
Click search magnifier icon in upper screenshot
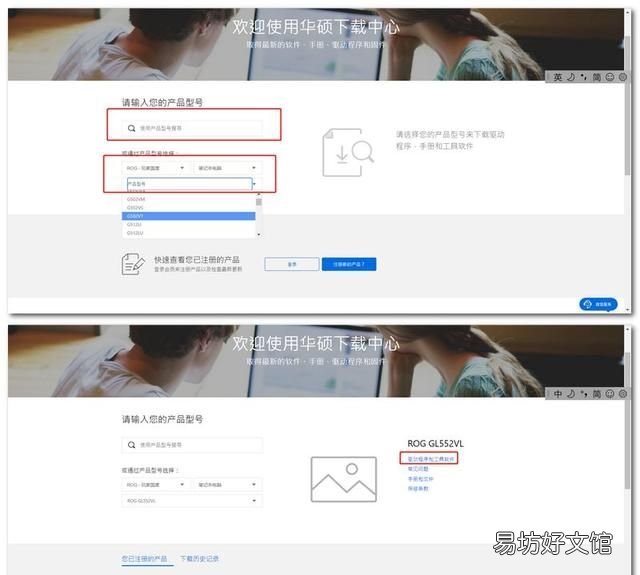tap(131, 128)
